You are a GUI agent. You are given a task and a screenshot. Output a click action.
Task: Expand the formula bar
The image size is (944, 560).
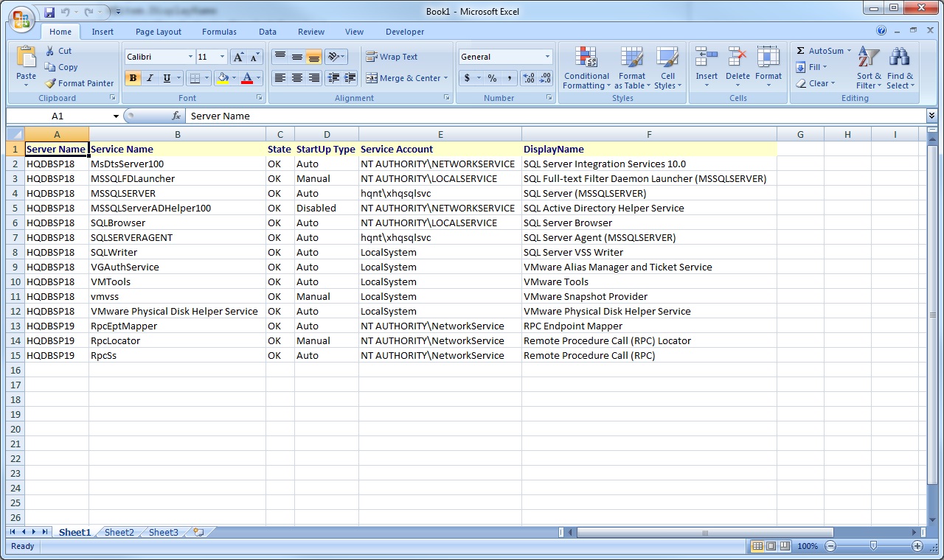tap(931, 116)
